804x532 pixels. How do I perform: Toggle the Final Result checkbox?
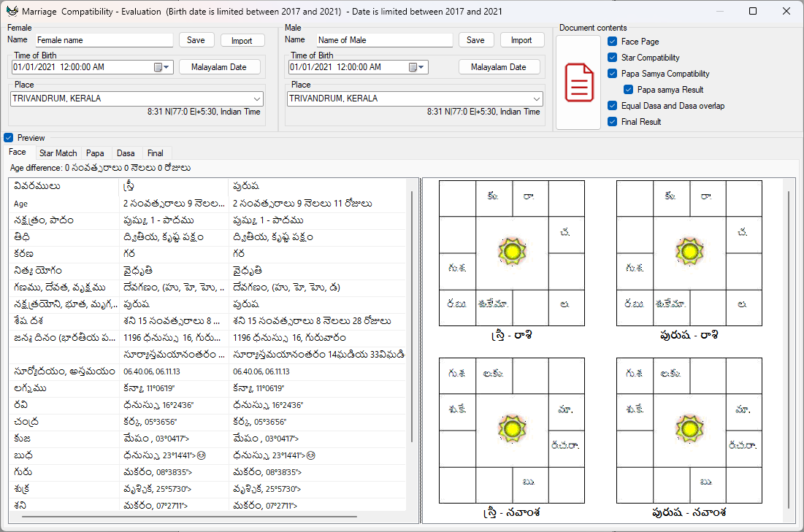tap(612, 121)
